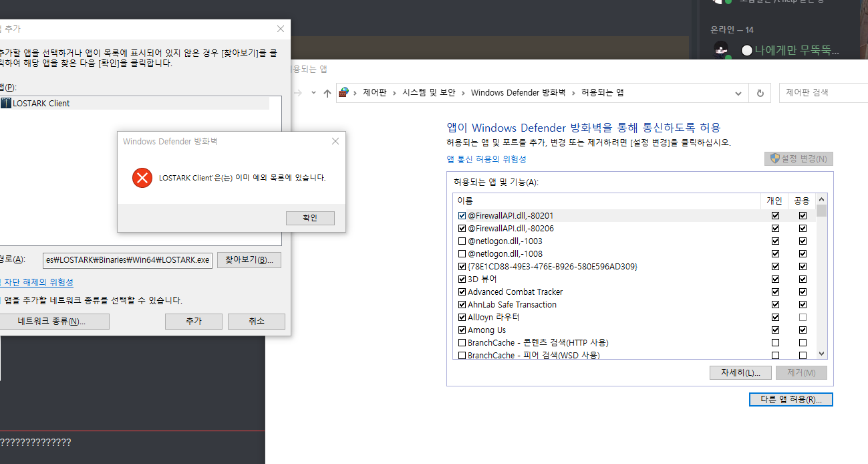Click the 설정 변경(N) button
Image resolution: width=868 pixels, height=464 pixels.
[x=799, y=159]
